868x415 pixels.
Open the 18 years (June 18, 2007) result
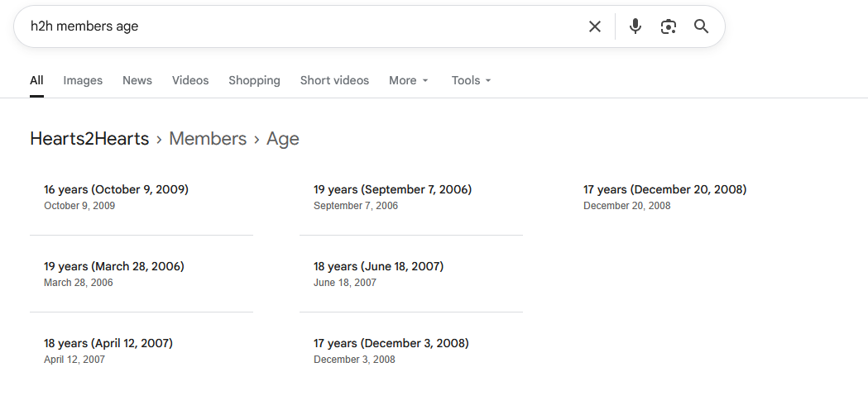tap(379, 266)
